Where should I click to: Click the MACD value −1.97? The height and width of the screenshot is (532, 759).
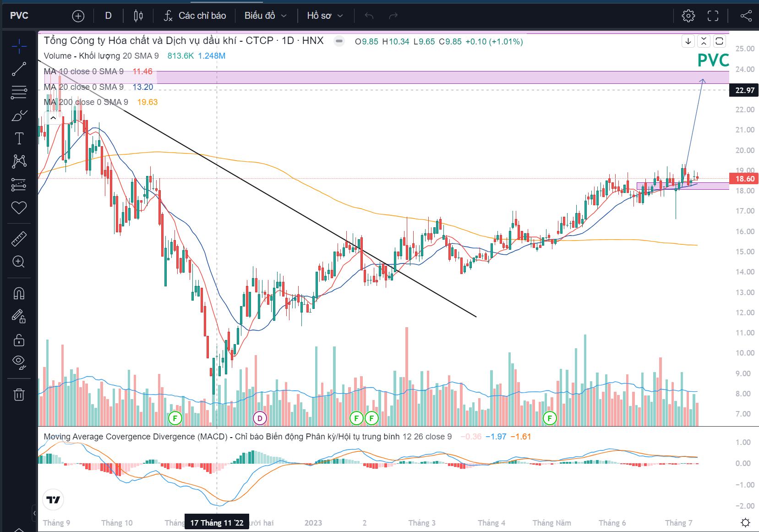pos(496,437)
